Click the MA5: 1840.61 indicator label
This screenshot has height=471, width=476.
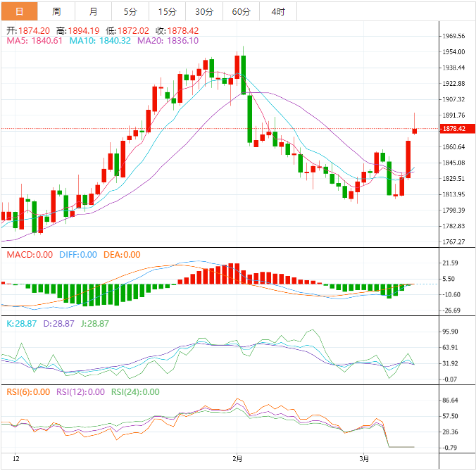pos(35,41)
